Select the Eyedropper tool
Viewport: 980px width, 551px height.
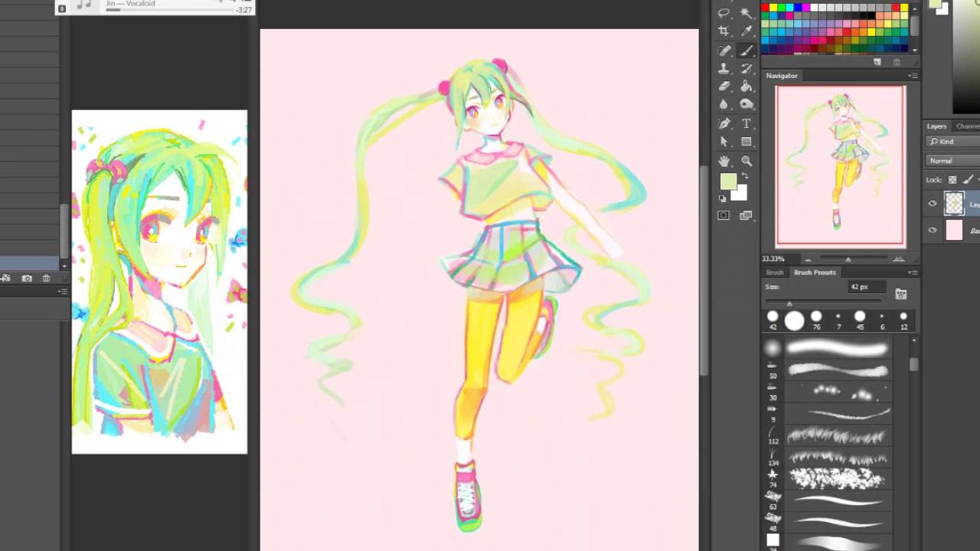coord(746,31)
